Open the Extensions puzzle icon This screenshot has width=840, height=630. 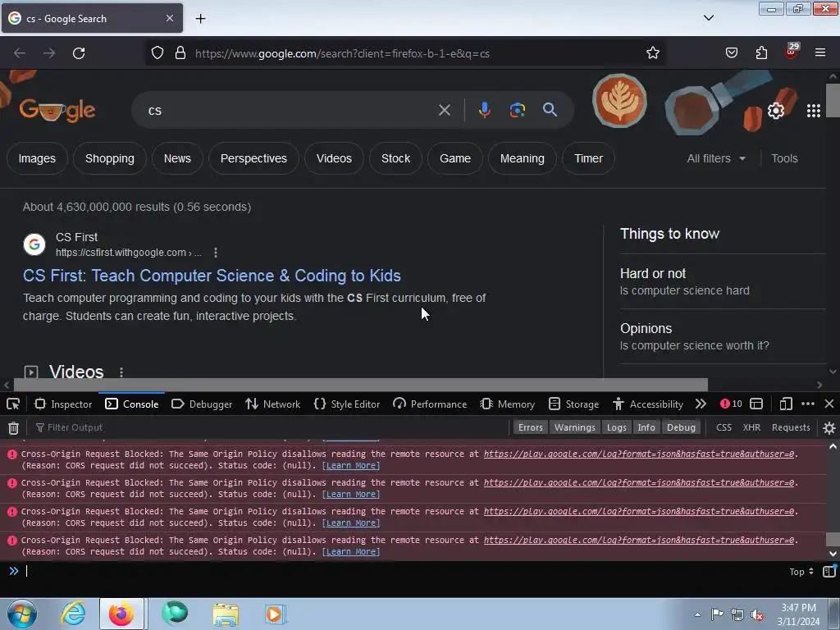761,52
